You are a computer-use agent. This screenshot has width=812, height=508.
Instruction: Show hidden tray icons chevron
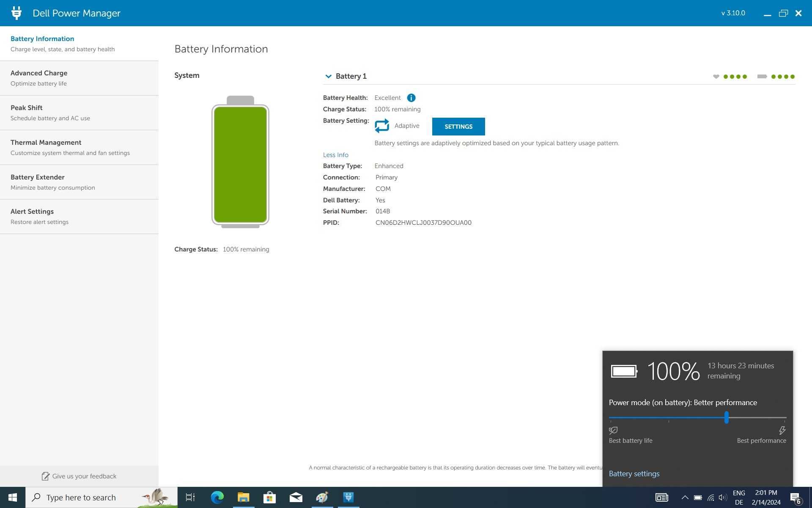pos(685,498)
